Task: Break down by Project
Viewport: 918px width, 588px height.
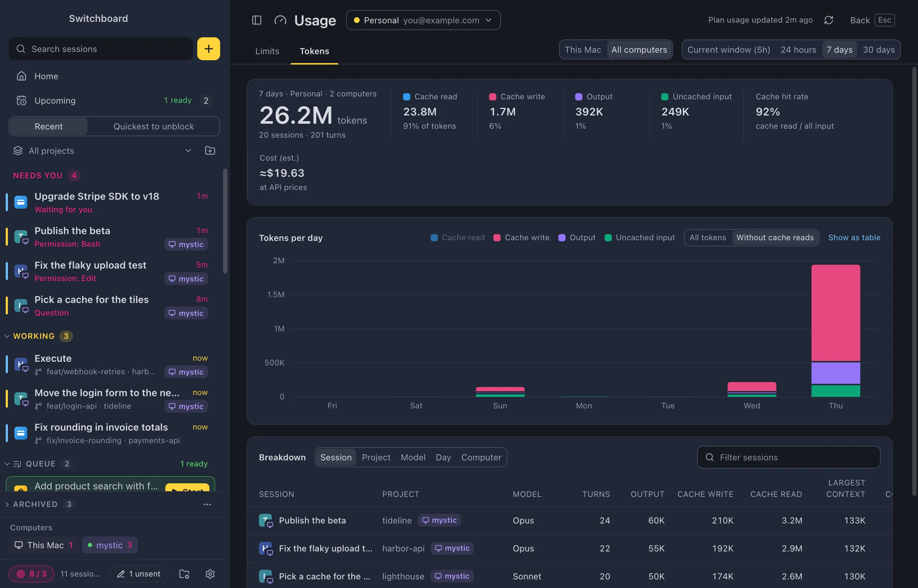Action: tap(376, 457)
